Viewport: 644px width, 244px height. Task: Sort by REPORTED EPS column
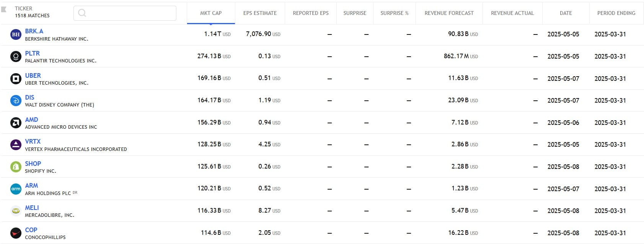coord(311,13)
